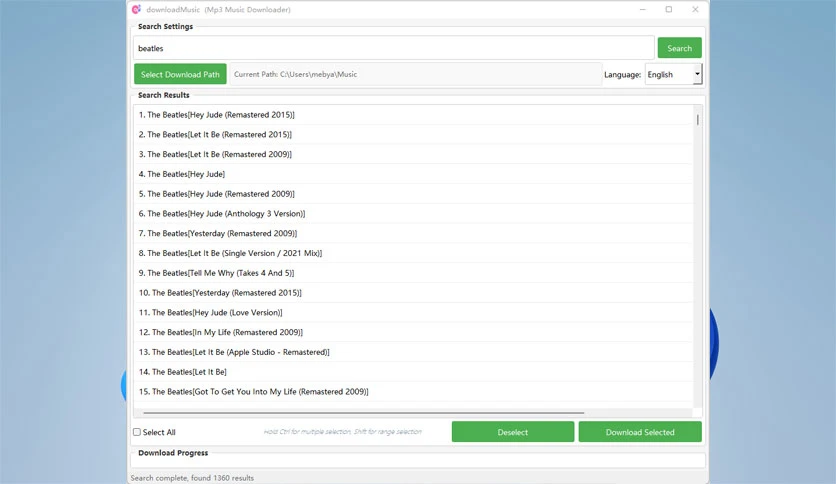Click Select Download Path button
The width and height of the screenshot is (836, 484).
point(180,74)
